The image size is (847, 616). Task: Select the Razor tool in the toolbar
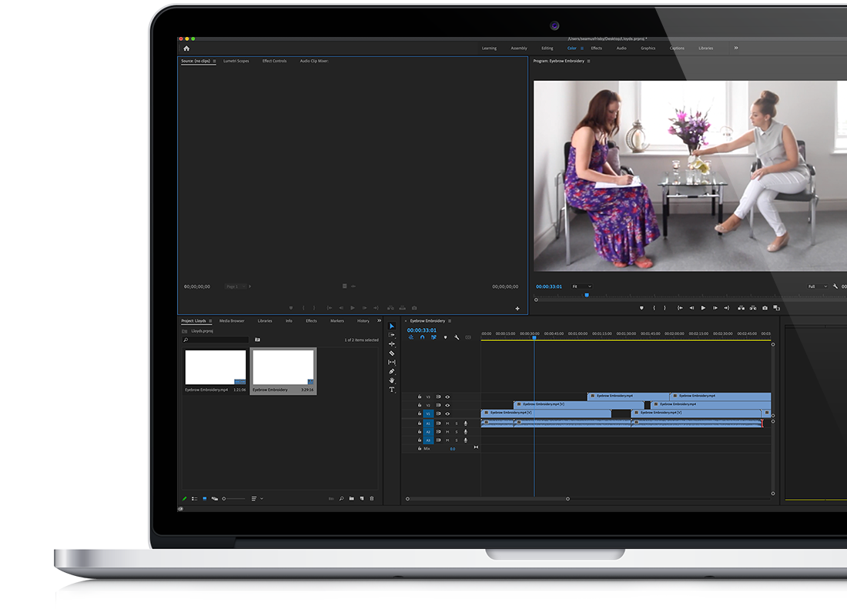click(x=391, y=353)
